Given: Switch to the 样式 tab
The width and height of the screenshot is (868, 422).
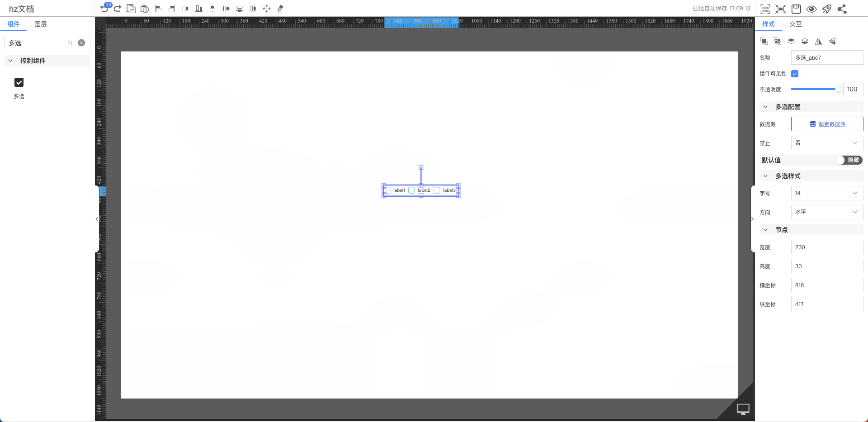Looking at the screenshot, I should [x=769, y=24].
